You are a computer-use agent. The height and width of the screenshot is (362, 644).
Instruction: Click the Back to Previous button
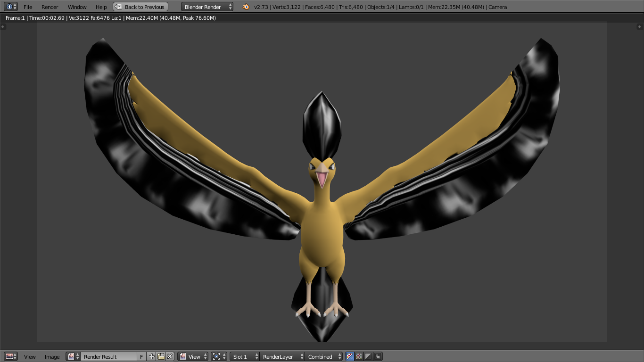point(140,7)
